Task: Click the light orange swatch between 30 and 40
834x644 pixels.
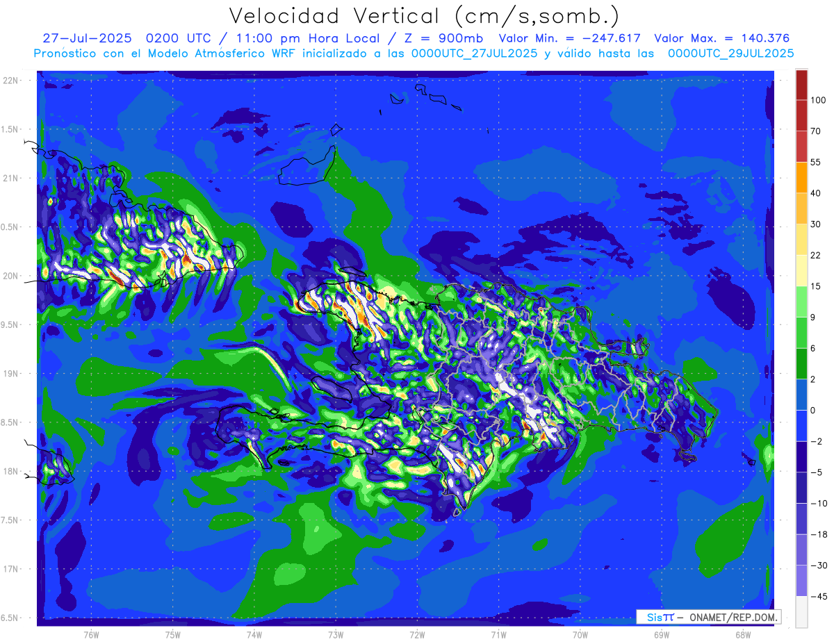Action: tap(801, 208)
